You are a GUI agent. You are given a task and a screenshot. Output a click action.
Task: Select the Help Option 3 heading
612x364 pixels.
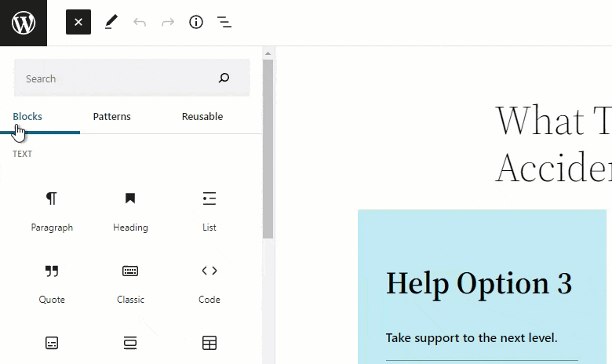pos(479,285)
